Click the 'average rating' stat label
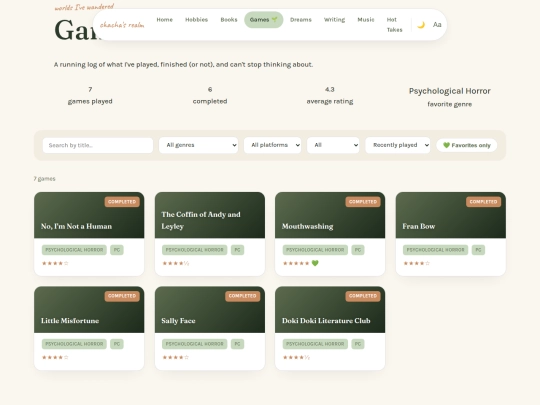 330,101
